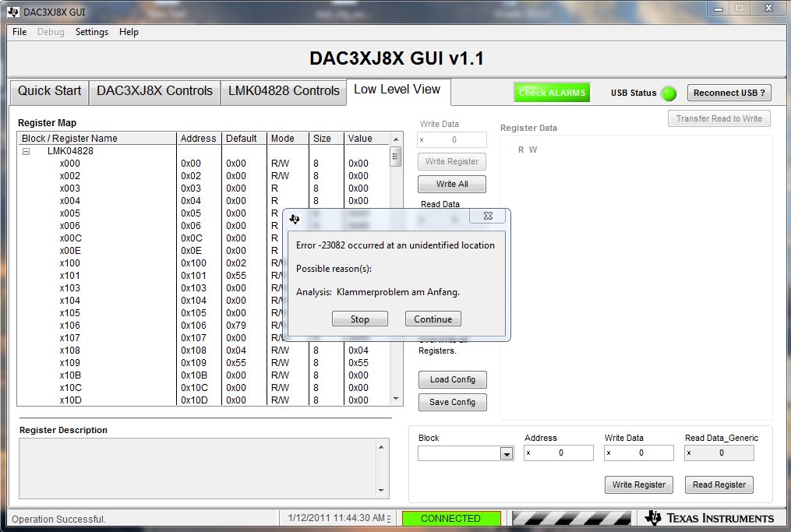Switch to LMK04828 Controls tab
Viewport: 791px width, 532px height.
[x=284, y=91]
